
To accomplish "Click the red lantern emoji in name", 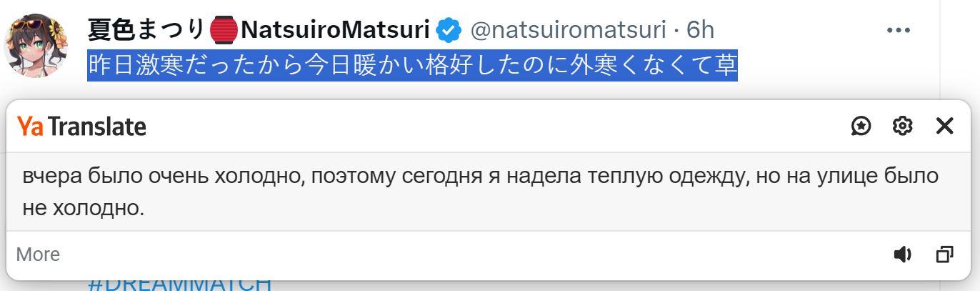I will pyautogui.click(x=224, y=30).
